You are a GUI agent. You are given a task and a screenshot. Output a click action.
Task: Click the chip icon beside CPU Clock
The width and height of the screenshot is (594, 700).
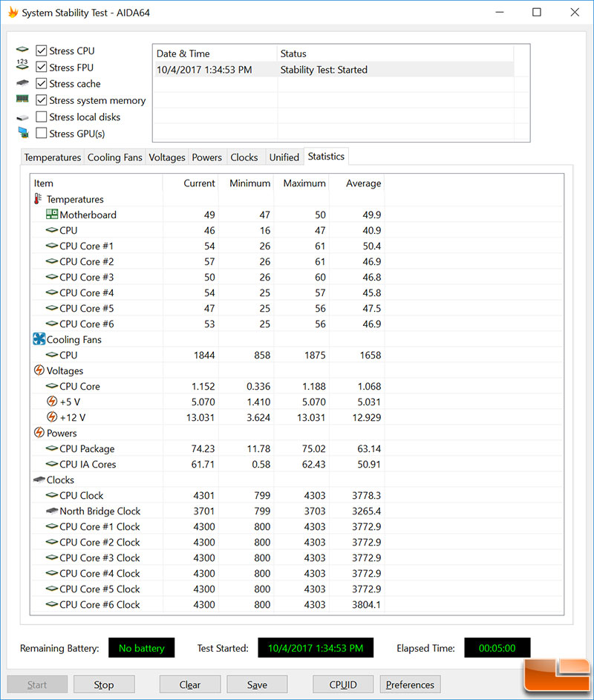52,495
